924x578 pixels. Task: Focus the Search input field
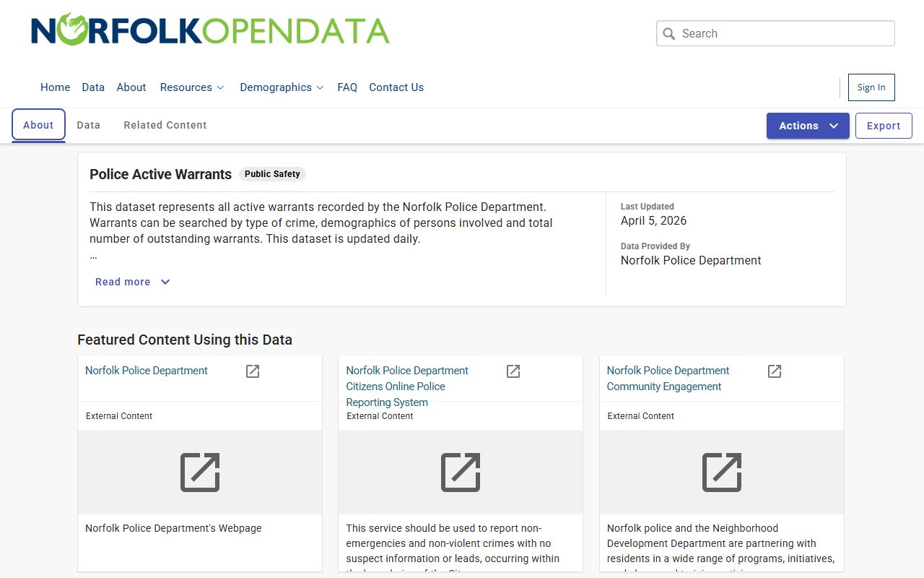click(775, 33)
